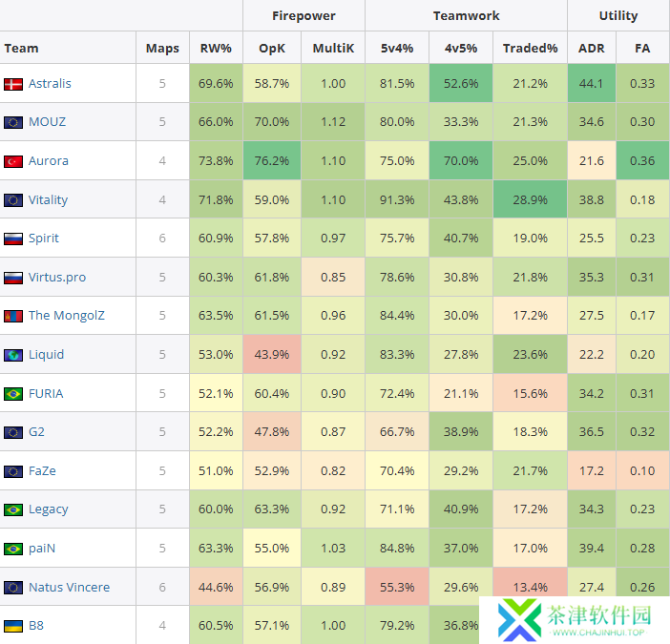670x644 pixels.
Task: Click Liquid's red 43.9% OpK cell
Action: pos(273,355)
